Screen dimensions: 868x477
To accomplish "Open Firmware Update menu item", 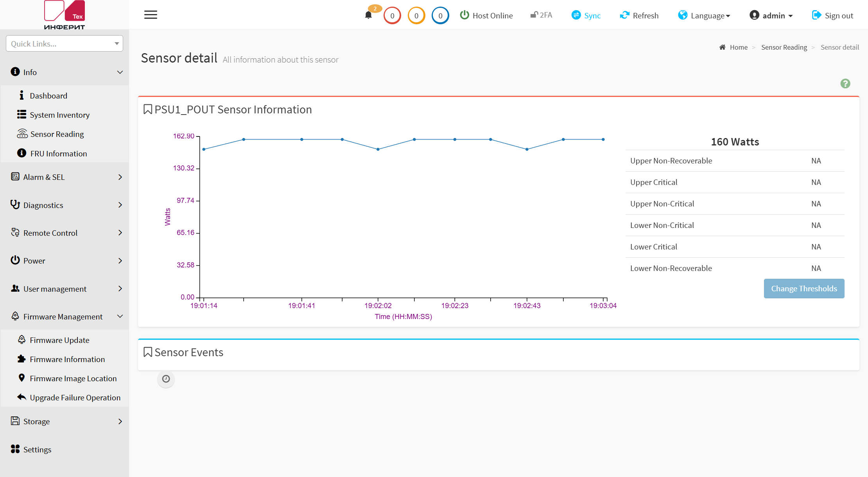I will tap(59, 340).
